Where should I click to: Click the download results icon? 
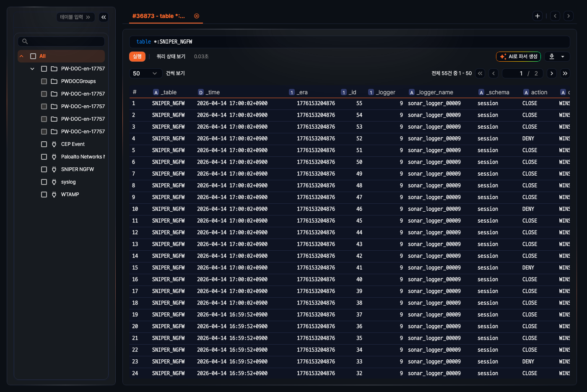(552, 57)
